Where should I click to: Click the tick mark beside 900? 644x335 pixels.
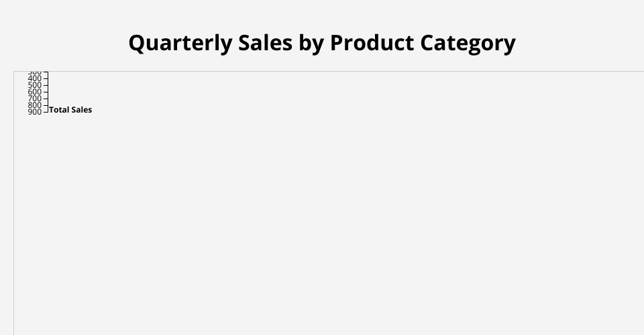click(x=46, y=111)
